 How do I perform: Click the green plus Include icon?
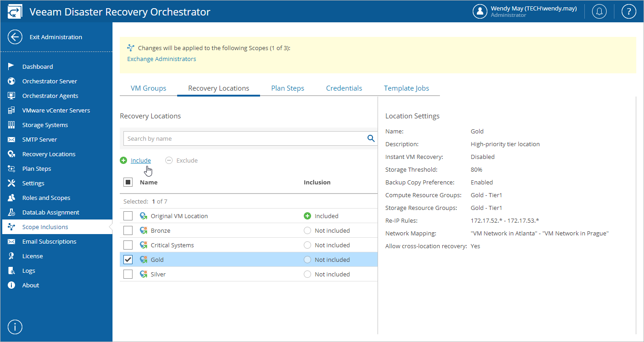point(123,160)
